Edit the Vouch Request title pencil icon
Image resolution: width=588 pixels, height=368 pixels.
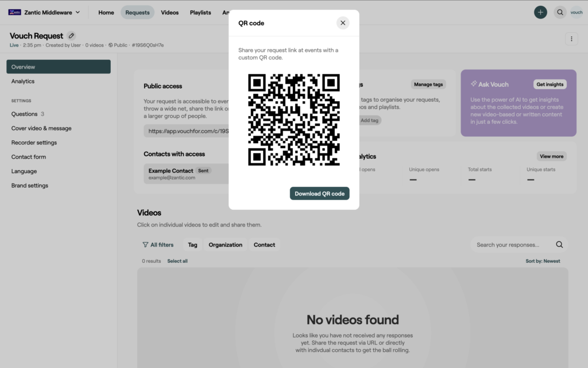click(x=71, y=36)
